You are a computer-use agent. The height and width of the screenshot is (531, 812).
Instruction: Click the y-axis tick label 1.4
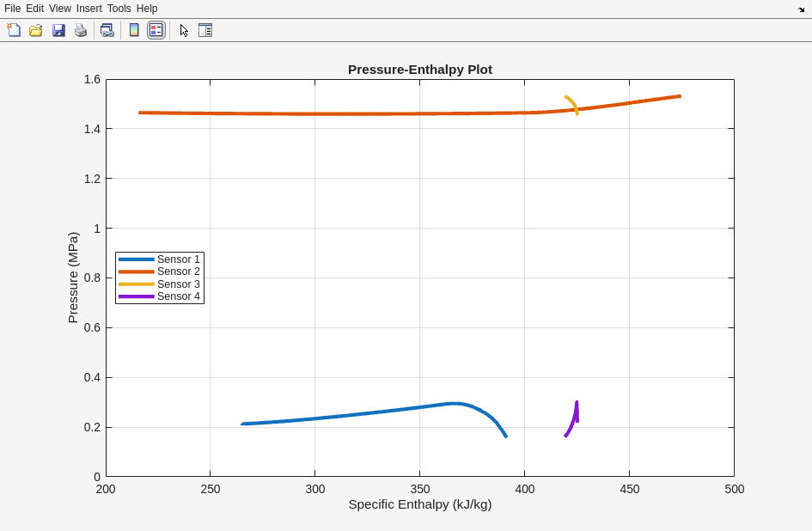(x=92, y=129)
